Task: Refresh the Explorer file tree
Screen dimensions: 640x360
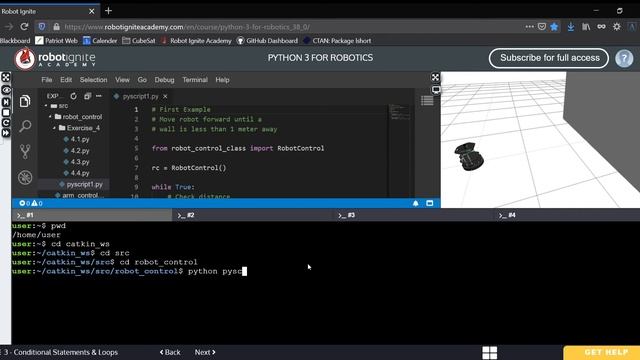Action: pos(73,96)
